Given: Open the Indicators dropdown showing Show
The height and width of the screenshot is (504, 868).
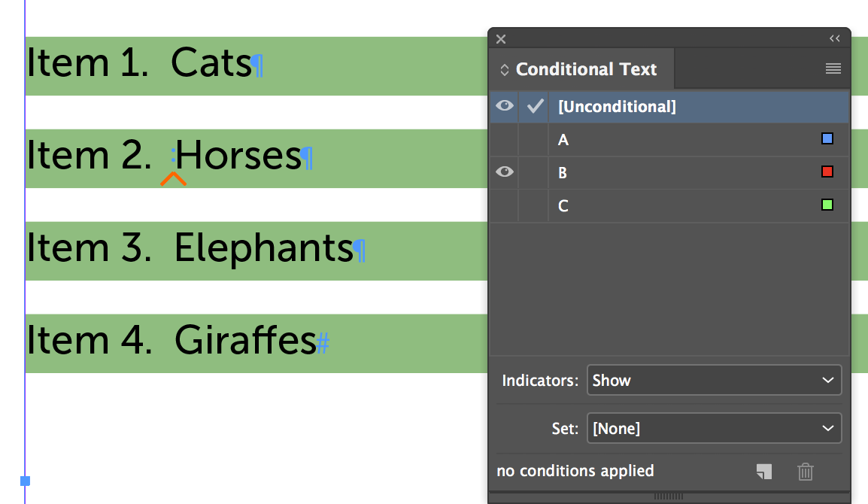Looking at the screenshot, I should pyautogui.click(x=714, y=380).
